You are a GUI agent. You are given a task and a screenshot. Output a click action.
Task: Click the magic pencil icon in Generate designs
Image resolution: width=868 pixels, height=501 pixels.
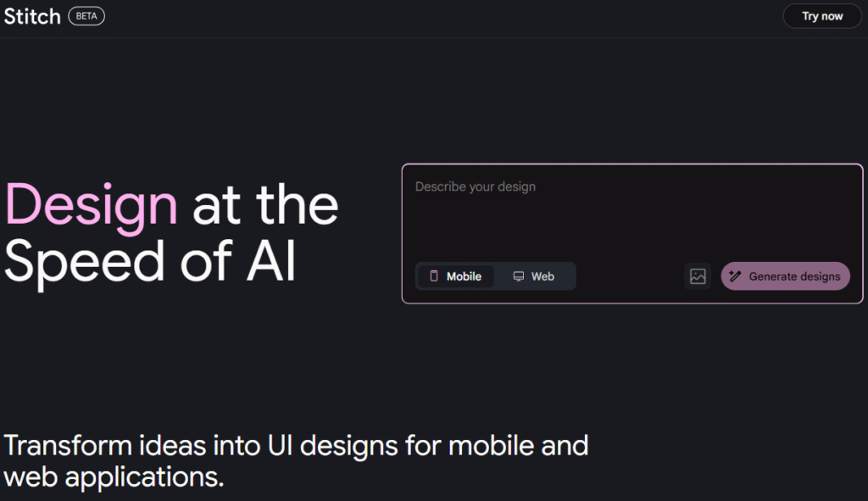[735, 276]
